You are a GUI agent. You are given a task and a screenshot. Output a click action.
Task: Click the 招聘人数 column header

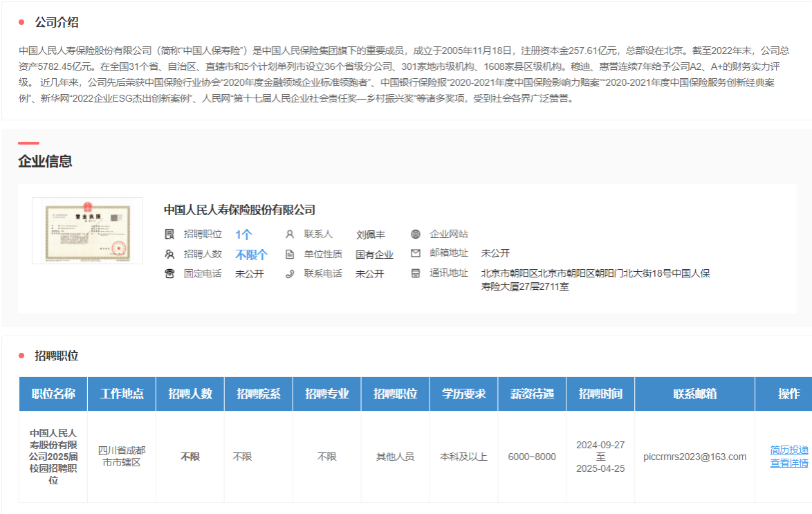pos(190,394)
